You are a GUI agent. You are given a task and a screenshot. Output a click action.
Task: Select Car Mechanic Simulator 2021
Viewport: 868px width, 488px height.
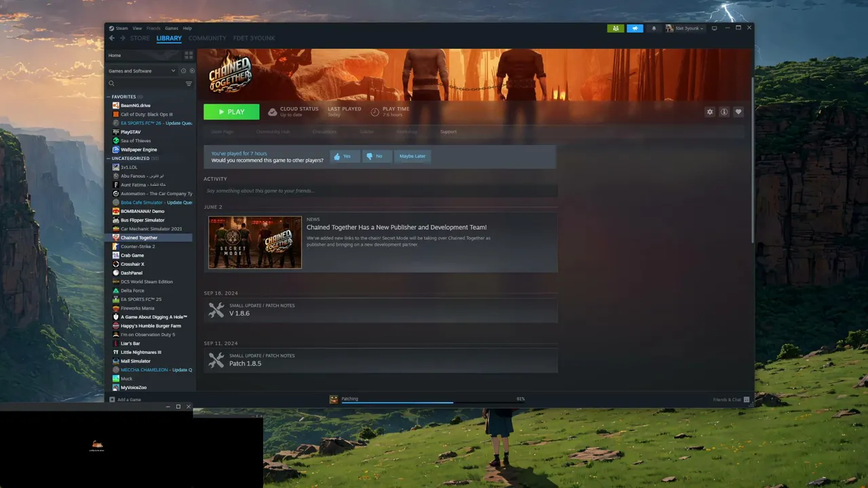coord(150,229)
